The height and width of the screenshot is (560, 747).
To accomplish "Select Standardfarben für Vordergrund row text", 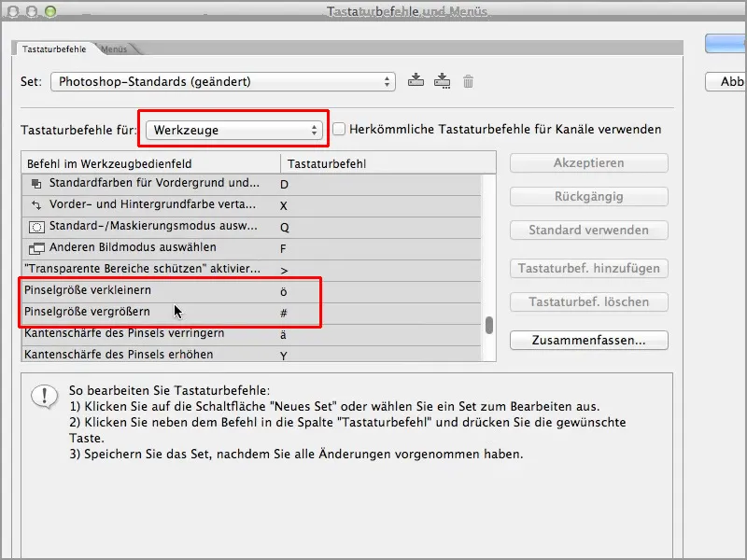I will pos(154,183).
